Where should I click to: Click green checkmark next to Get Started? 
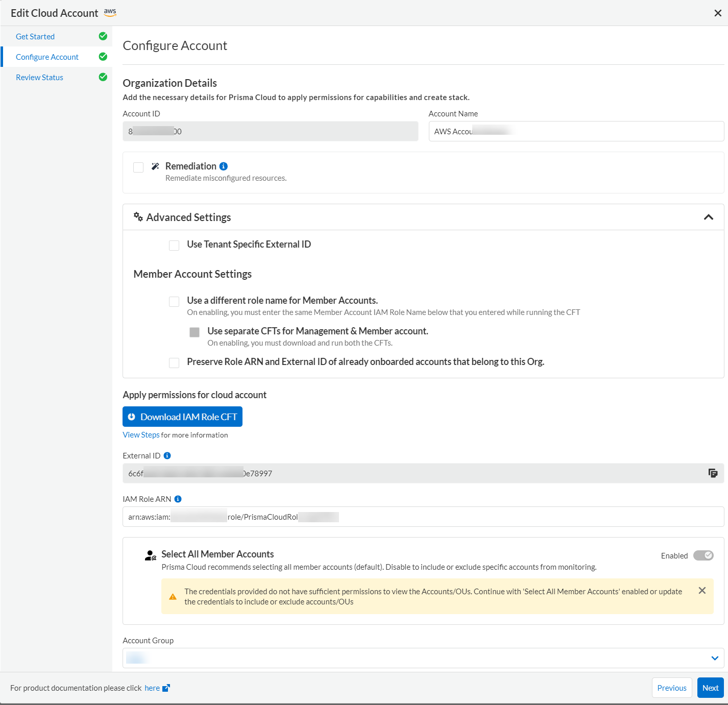(x=103, y=36)
